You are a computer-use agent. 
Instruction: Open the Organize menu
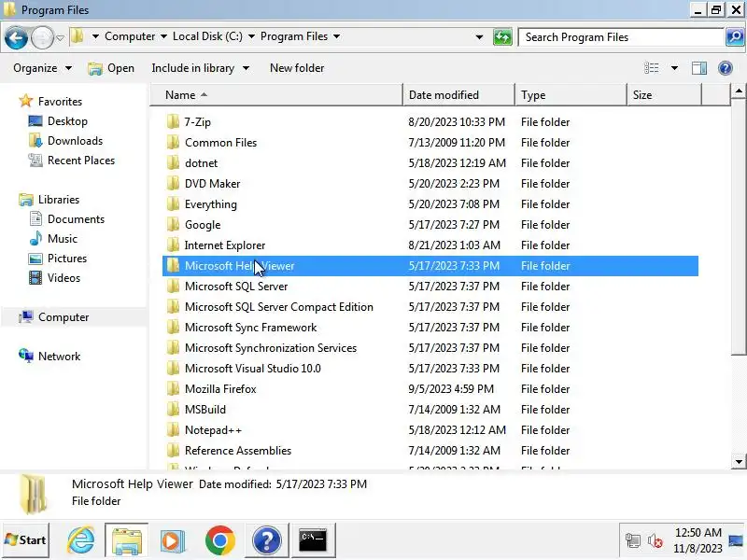pyautogui.click(x=42, y=68)
